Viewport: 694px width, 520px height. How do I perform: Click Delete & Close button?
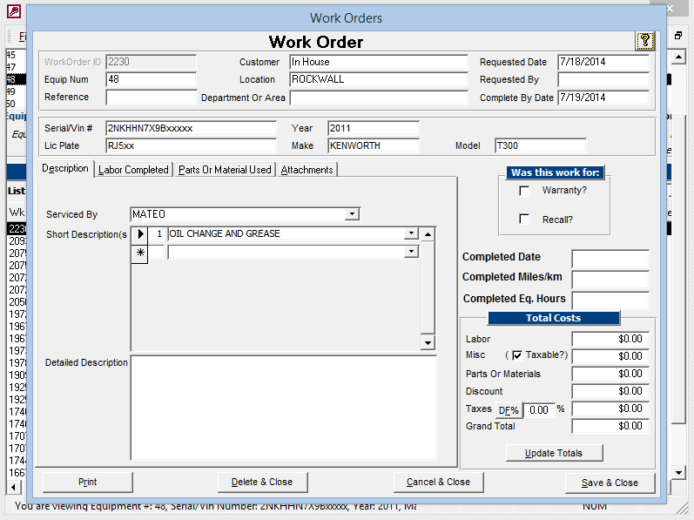point(262,482)
